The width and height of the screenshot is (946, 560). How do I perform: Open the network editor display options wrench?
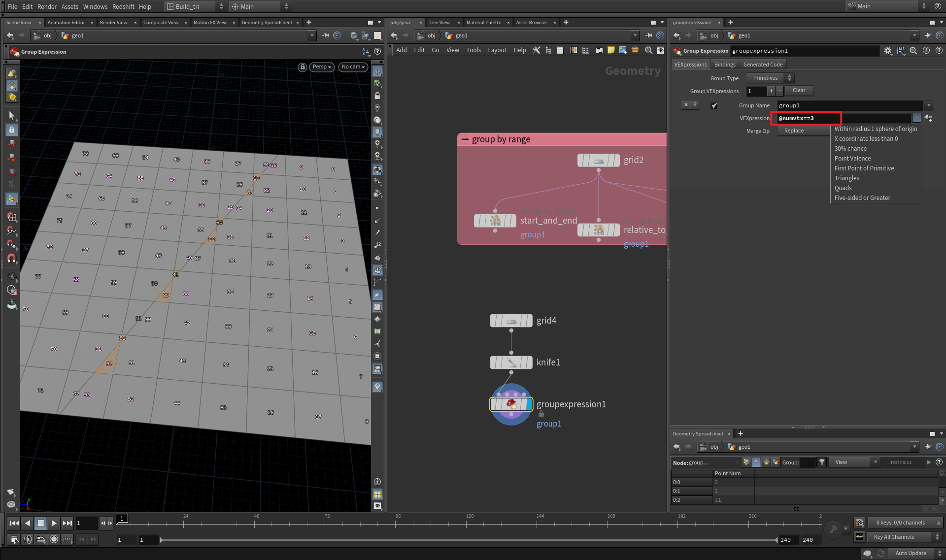(537, 50)
